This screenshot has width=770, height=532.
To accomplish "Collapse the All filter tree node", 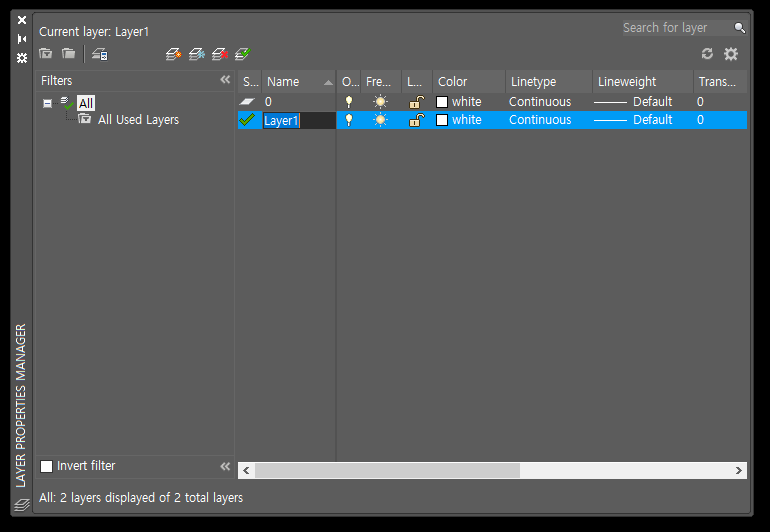I will [47, 104].
